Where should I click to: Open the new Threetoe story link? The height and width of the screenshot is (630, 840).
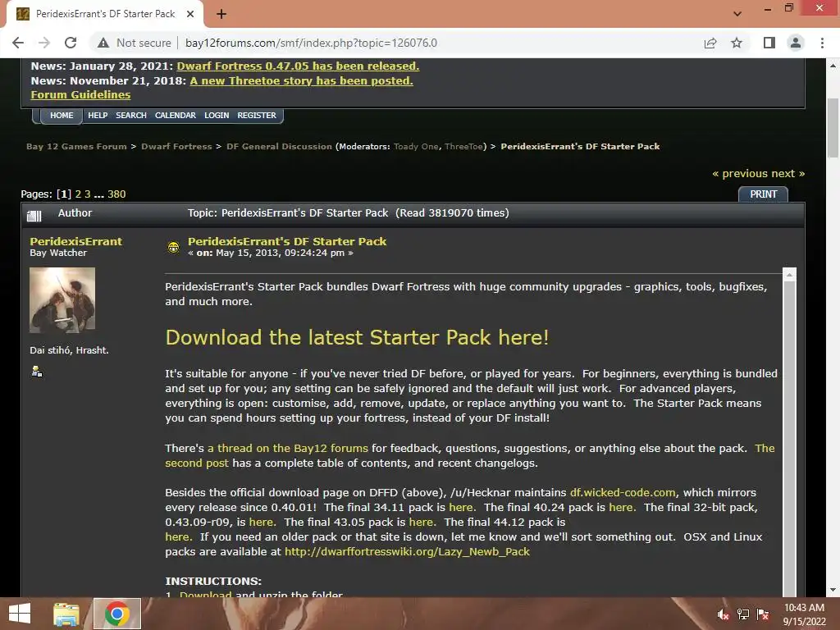click(x=301, y=81)
